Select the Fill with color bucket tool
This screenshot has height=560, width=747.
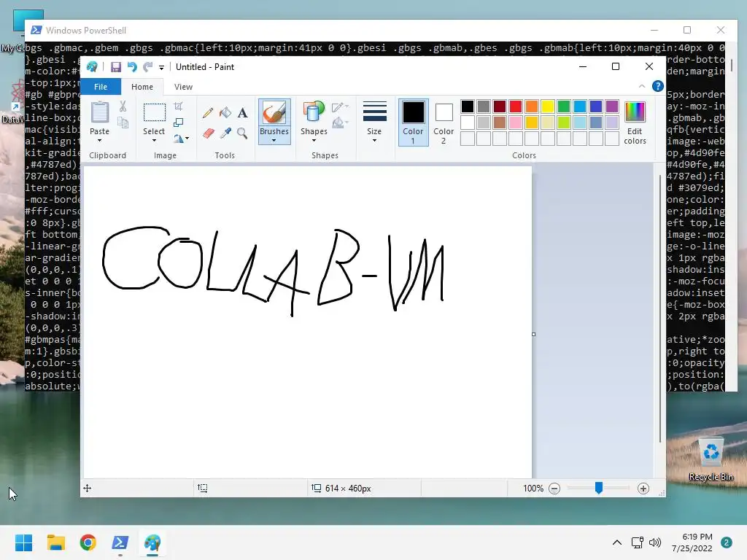pyautogui.click(x=225, y=113)
